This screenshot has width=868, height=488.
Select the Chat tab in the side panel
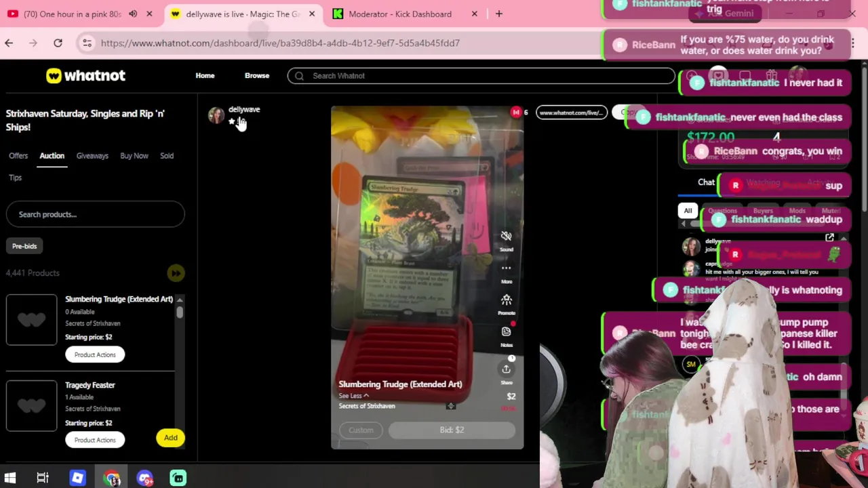(x=706, y=182)
